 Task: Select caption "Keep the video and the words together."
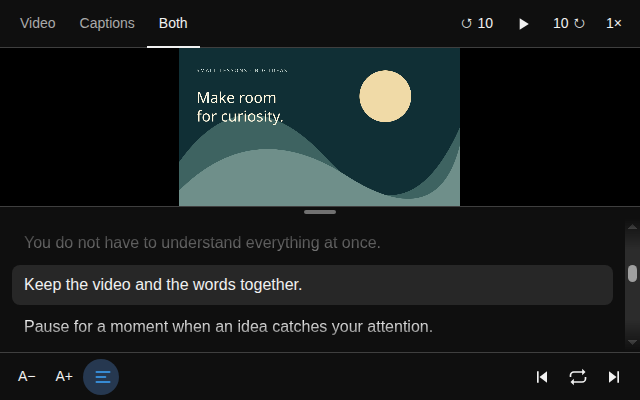(312, 285)
